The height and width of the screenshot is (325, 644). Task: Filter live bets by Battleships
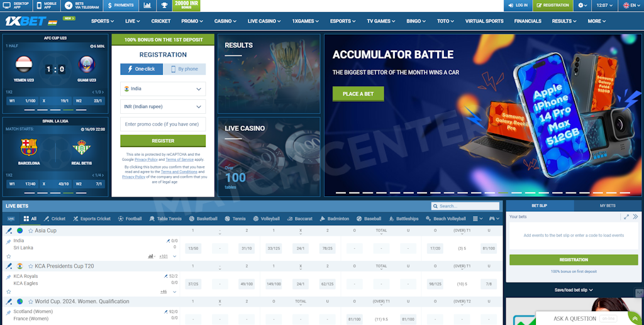[402, 219]
